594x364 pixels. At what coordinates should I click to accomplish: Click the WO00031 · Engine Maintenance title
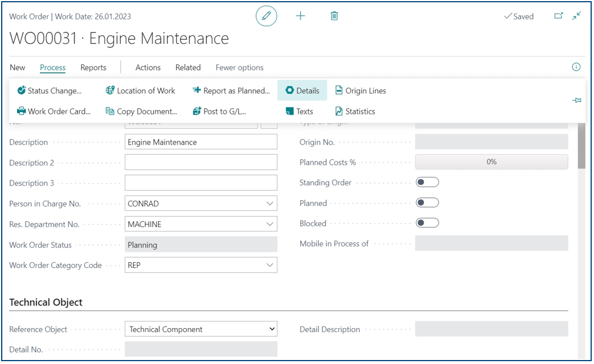tap(119, 38)
